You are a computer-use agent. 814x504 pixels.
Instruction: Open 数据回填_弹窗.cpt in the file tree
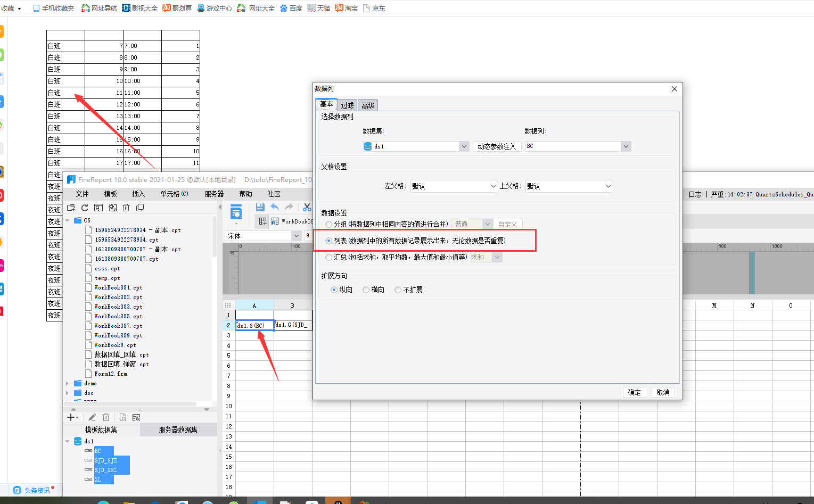121,364
